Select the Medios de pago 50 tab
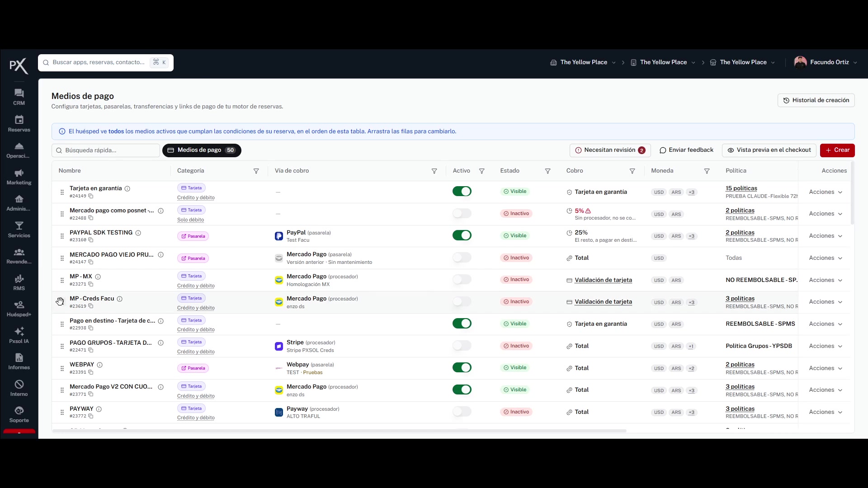The height and width of the screenshot is (488, 868). [x=202, y=150]
